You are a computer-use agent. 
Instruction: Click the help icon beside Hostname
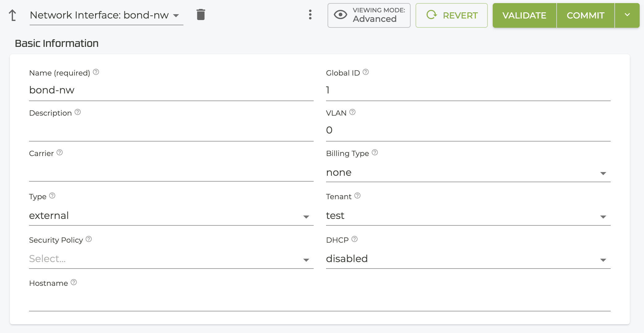pos(73,282)
